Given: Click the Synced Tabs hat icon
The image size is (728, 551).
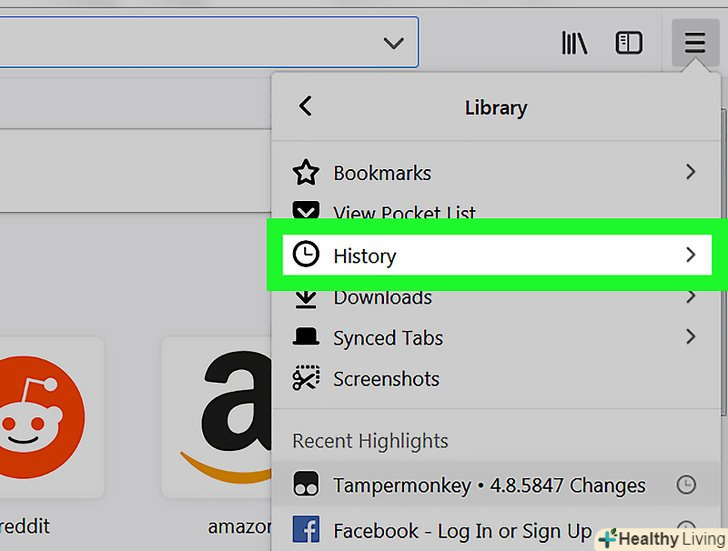Looking at the screenshot, I should 306,338.
